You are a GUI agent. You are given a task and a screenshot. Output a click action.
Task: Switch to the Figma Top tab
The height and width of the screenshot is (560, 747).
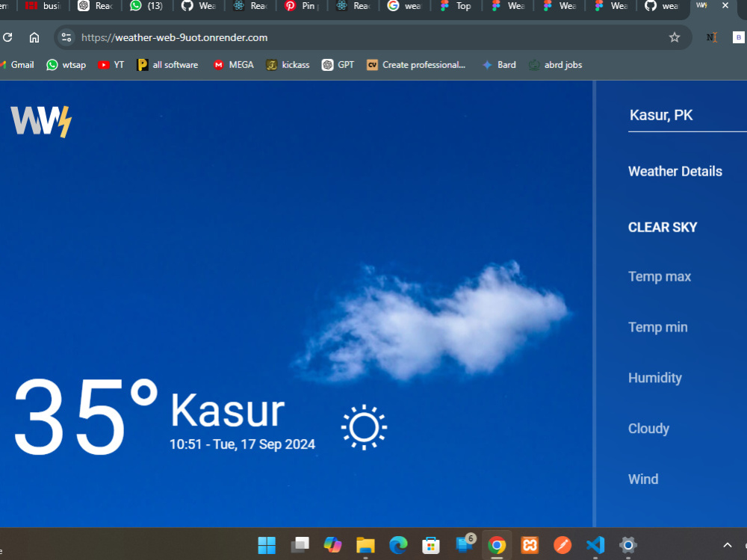pos(456,6)
